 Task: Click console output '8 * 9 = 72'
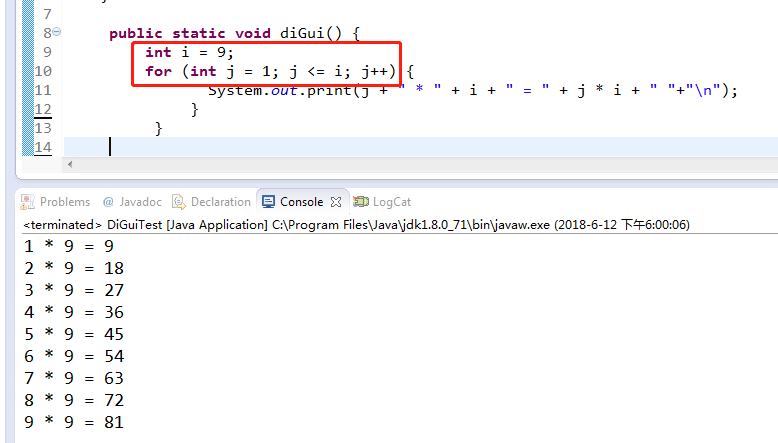coord(74,400)
